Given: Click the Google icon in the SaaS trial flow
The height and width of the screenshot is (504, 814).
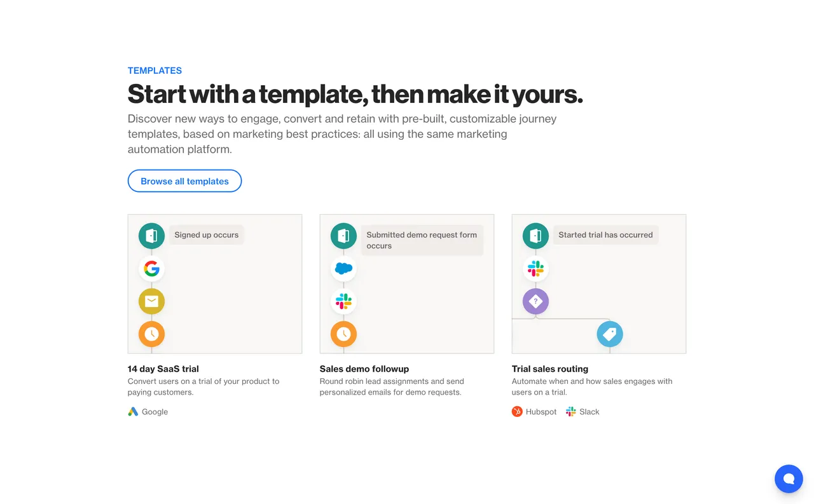Looking at the screenshot, I should coord(151,269).
